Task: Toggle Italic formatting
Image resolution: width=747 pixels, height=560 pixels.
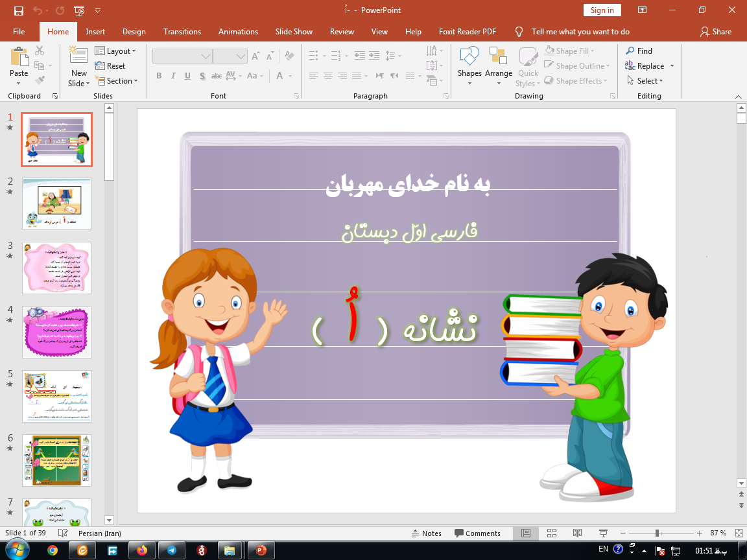Action: coord(173,76)
